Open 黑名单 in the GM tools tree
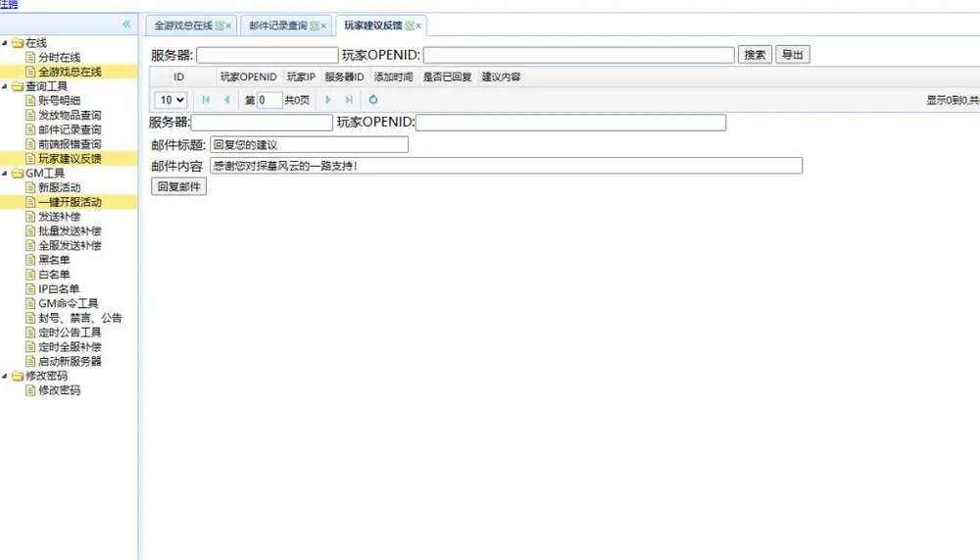 (54, 260)
